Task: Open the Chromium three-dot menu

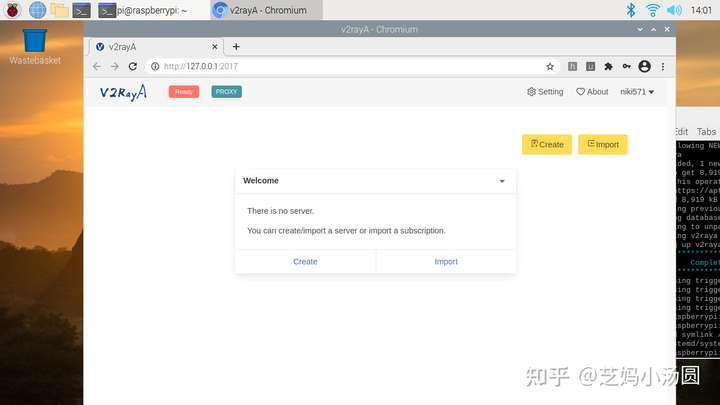Action: tap(663, 67)
